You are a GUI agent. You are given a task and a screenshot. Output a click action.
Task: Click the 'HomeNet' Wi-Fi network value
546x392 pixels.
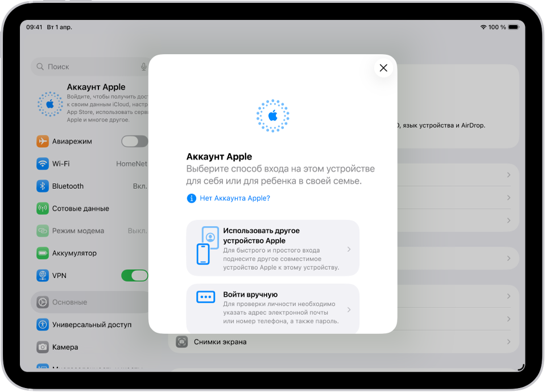131,164
